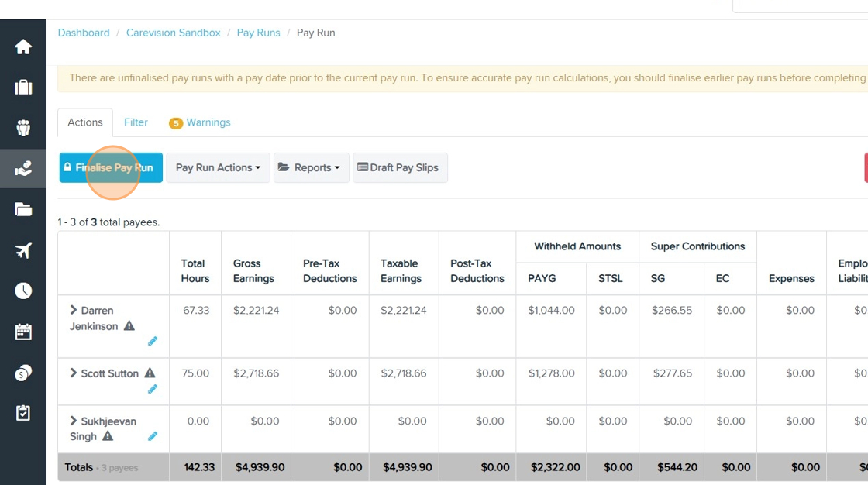
Task: Open the employees people icon
Action: click(23, 128)
